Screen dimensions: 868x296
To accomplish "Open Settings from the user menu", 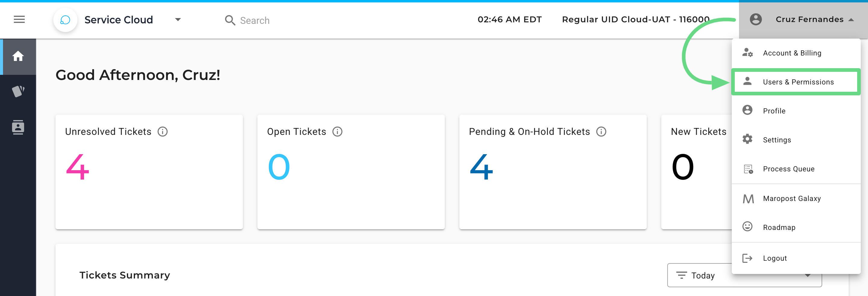I will [x=777, y=140].
